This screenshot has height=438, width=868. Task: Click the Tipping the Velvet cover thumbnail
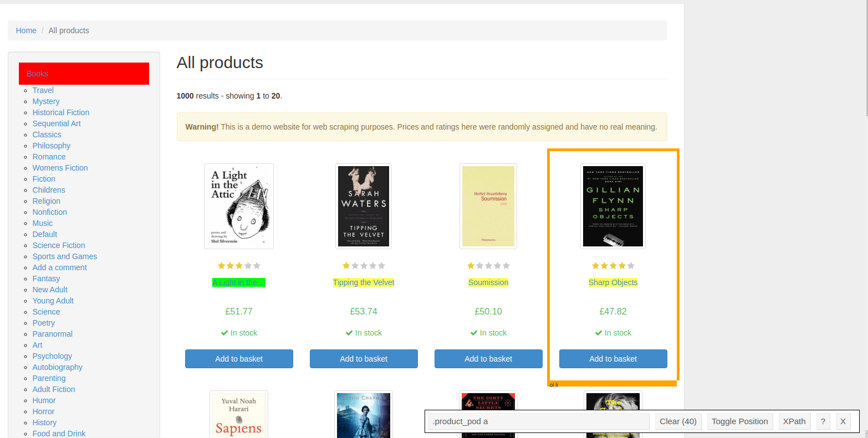pos(364,206)
